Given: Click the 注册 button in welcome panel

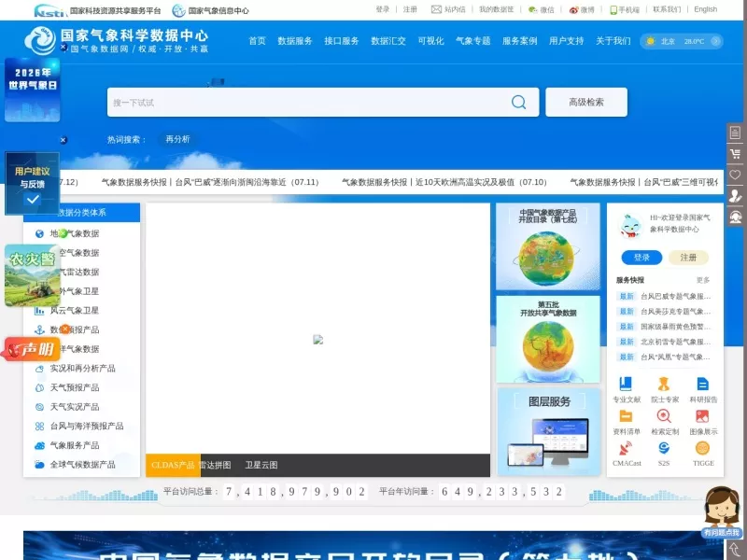Looking at the screenshot, I should tap(688, 258).
